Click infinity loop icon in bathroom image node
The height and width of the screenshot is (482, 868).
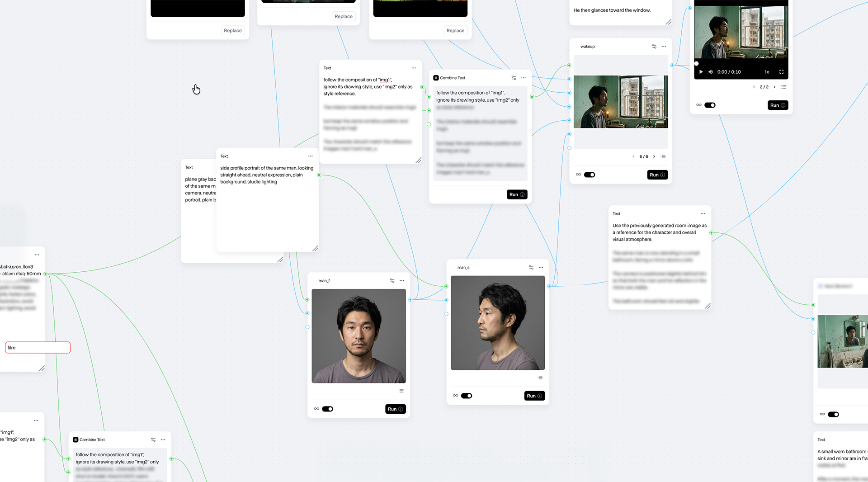tap(822, 414)
